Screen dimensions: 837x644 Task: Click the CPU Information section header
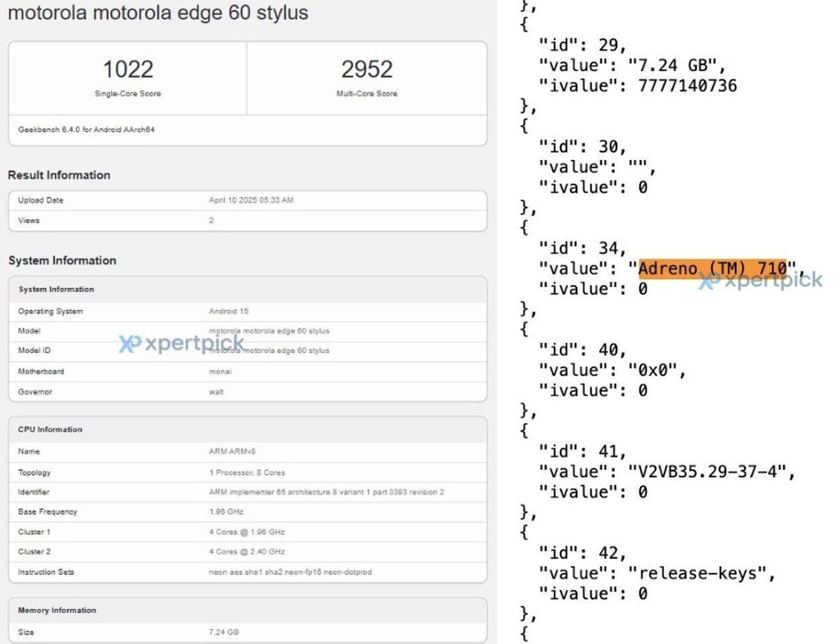[x=50, y=430]
